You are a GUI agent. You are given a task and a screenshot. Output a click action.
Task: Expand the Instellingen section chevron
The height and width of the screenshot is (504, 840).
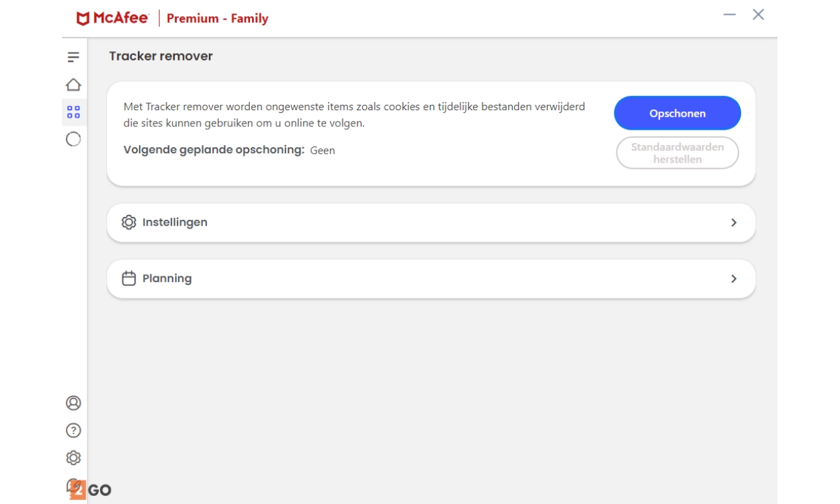pyautogui.click(x=734, y=222)
